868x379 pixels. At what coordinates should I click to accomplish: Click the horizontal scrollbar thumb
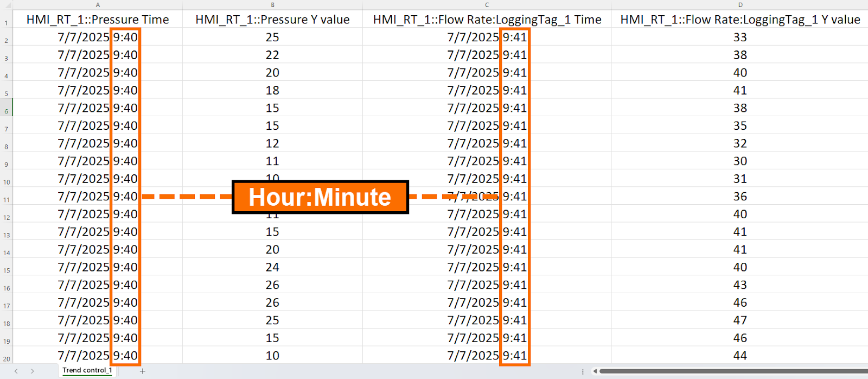(733, 371)
